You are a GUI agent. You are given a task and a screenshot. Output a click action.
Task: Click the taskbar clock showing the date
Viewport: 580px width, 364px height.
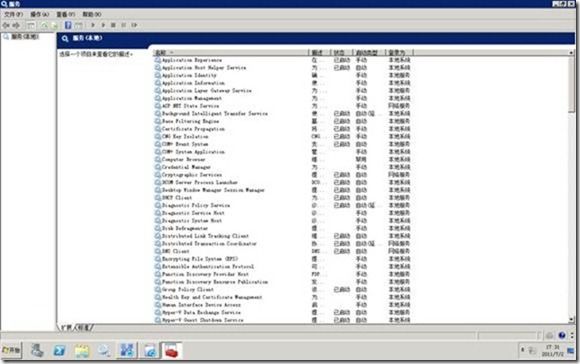[553, 350]
